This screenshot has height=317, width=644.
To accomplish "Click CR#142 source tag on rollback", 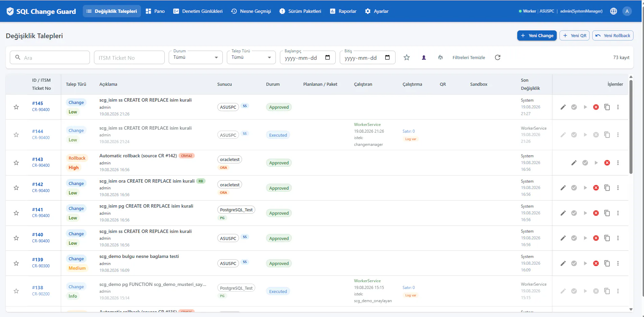I will click(187, 156).
